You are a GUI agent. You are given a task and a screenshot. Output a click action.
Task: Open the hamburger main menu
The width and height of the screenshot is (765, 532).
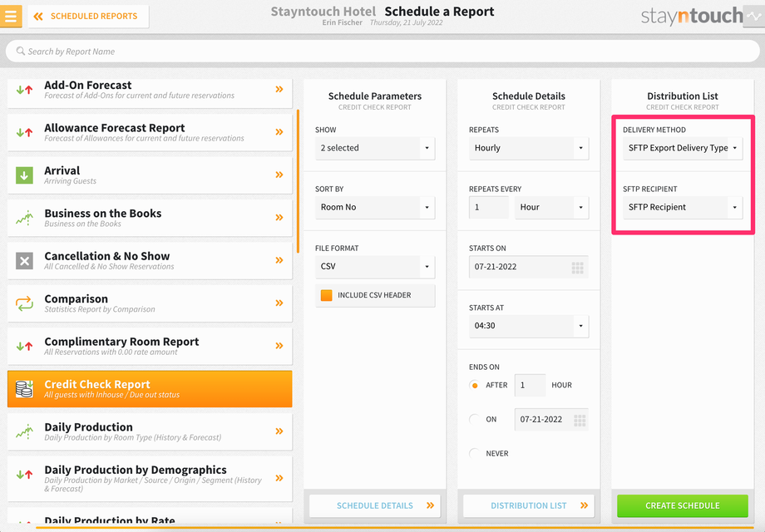11,16
